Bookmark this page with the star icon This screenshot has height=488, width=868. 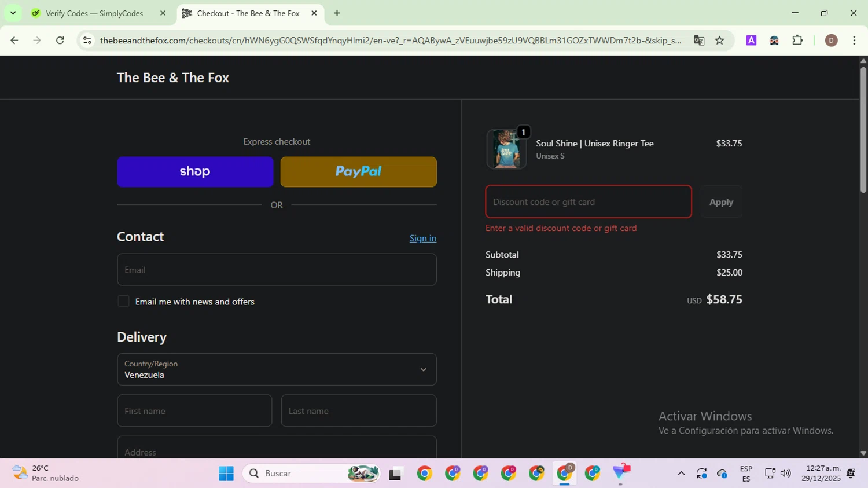720,41
